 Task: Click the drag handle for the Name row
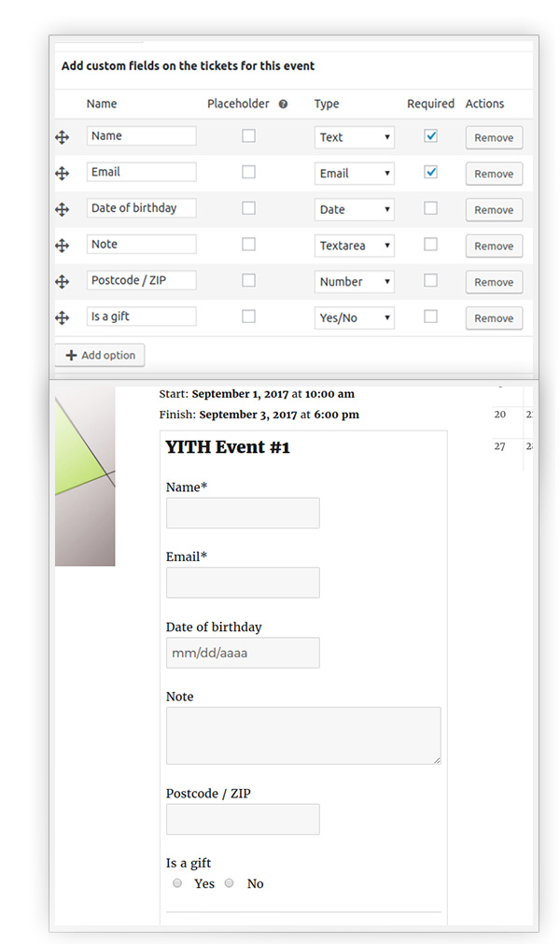click(62, 137)
